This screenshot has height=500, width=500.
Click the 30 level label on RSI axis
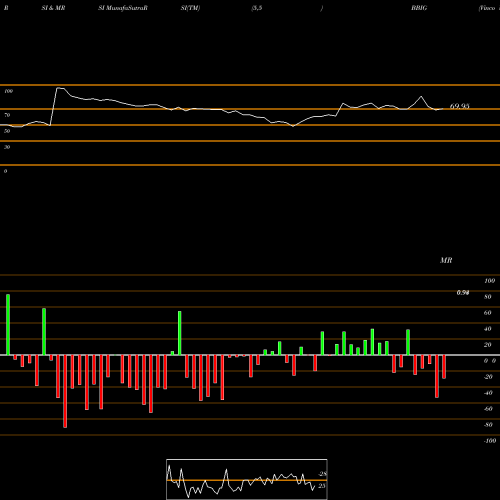tap(7, 147)
